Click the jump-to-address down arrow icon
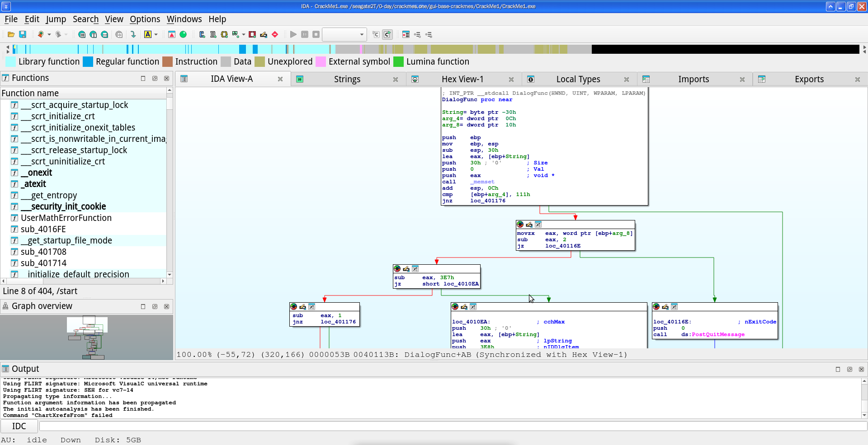The width and height of the screenshot is (868, 445). [x=133, y=34]
